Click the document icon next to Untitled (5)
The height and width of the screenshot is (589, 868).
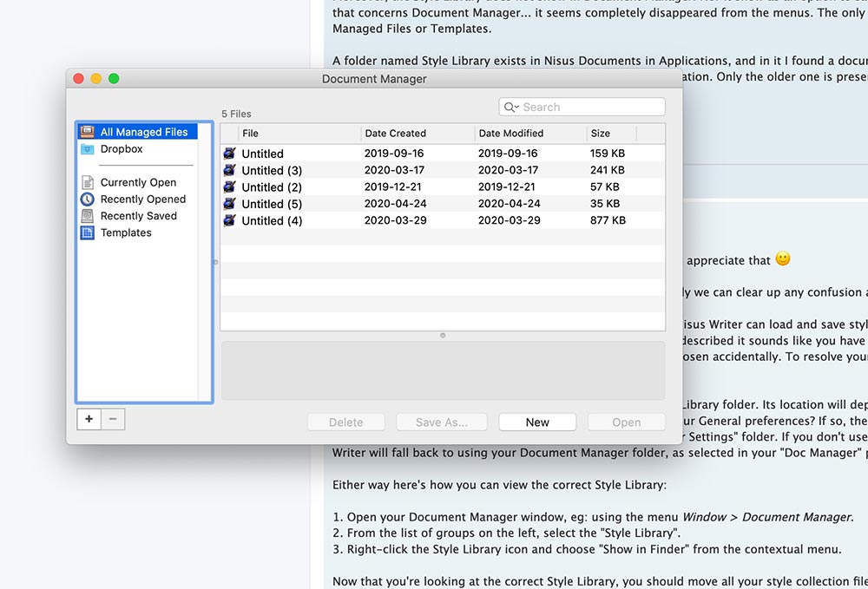[x=228, y=204]
